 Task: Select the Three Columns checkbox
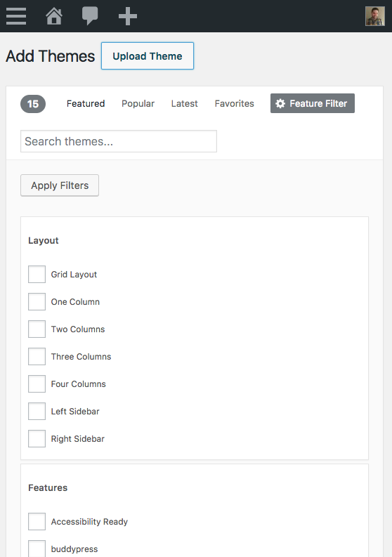coord(37,356)
